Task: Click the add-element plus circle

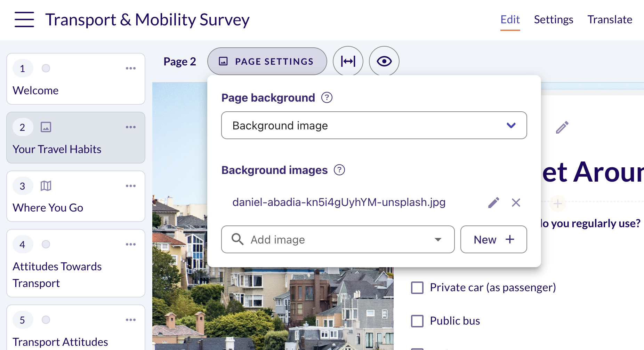Action: [558, 204]
